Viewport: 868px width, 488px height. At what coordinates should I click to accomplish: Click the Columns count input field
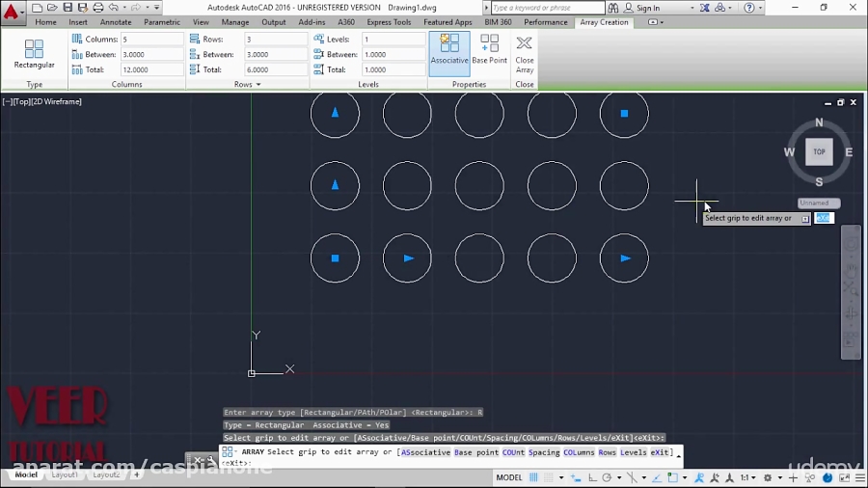[x=151, y=40]
